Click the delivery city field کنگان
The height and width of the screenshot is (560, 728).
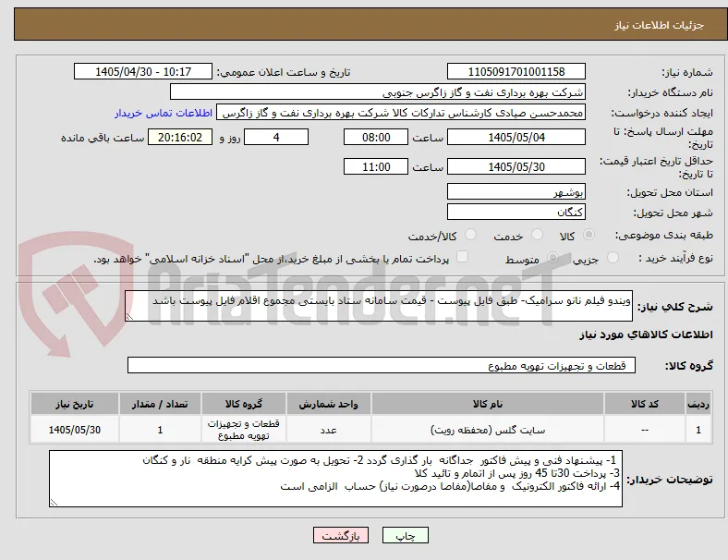pos(516,212)
